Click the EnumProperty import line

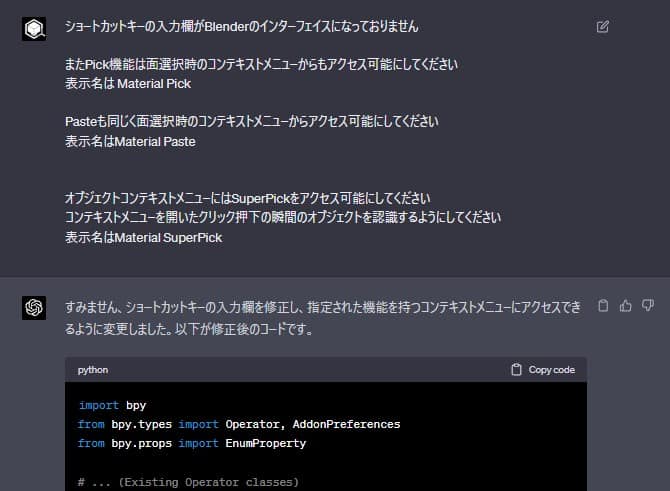click(191, 443)
